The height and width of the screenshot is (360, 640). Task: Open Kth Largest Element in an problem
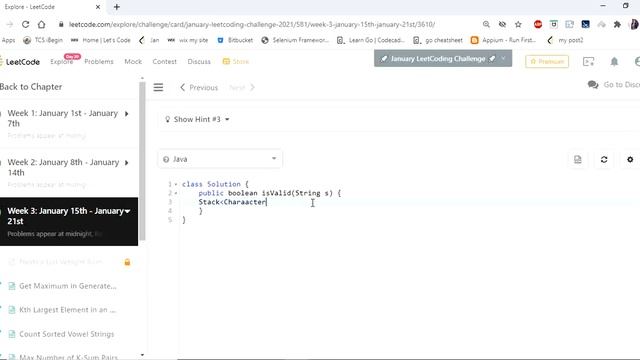(68, 310)
